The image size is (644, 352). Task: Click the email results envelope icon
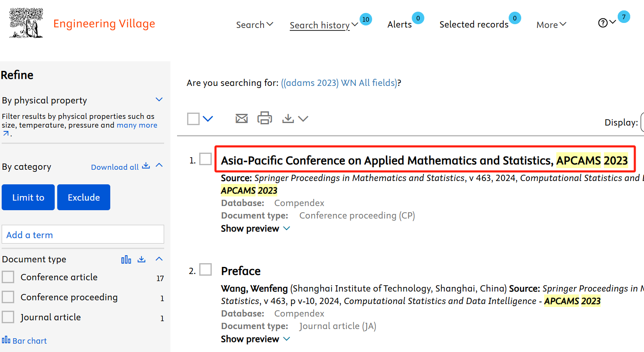[x=241, y=119]
